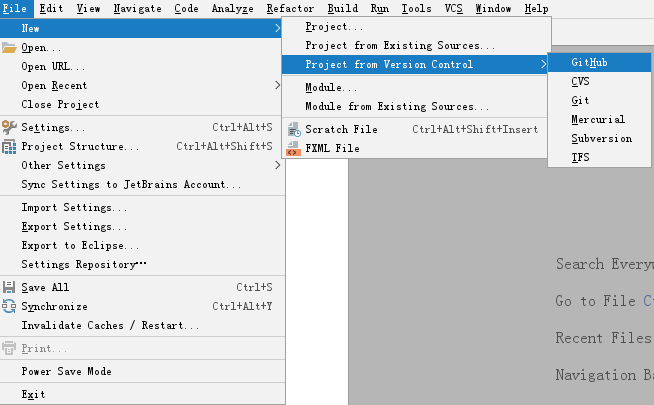Choose Module from Existing Sources
The image size is (654, 405).
[x=397, y=106]
